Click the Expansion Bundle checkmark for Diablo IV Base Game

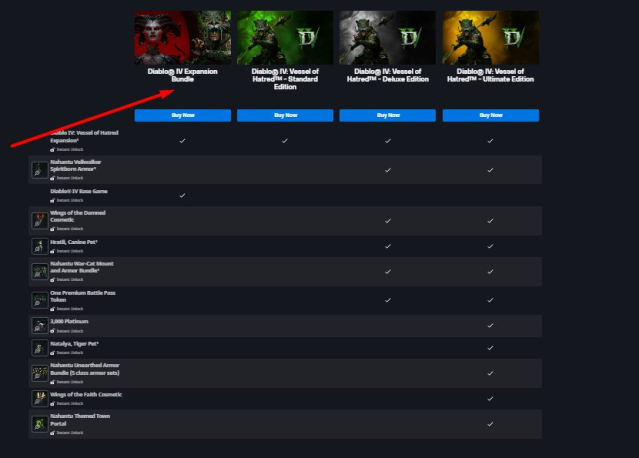tap(183, 195)
